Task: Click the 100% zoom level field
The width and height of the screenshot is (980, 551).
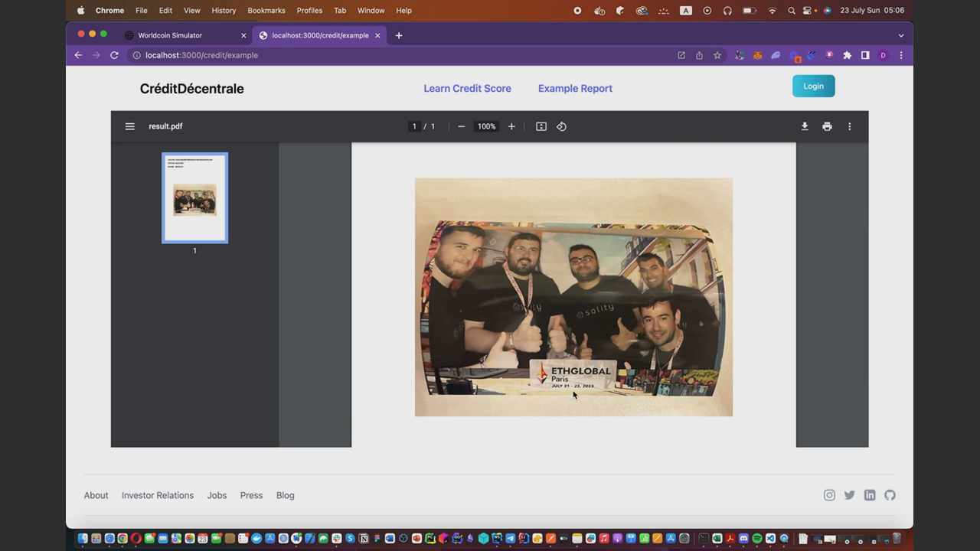Action: click(x=486, y=126)
